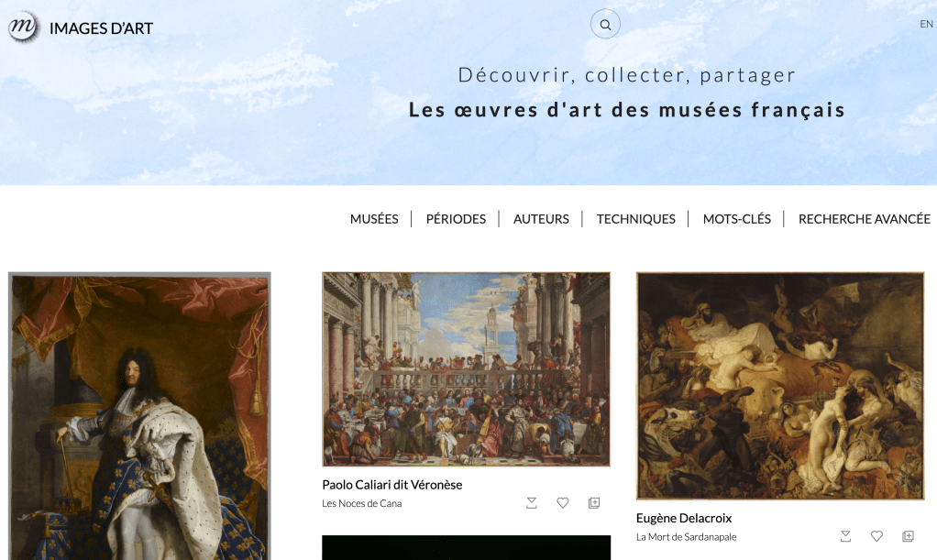The height and width of the screenshot is (560, 937).
Task: Download La Mort de Sardanapale image
Action: (845, 536)
